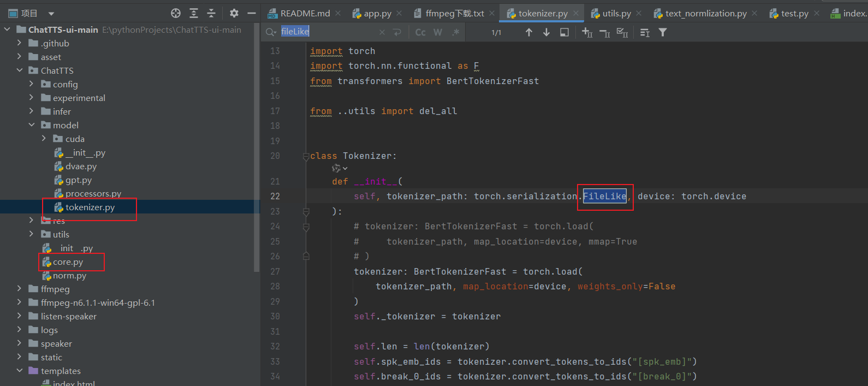Expand the cuda folder

44,138
